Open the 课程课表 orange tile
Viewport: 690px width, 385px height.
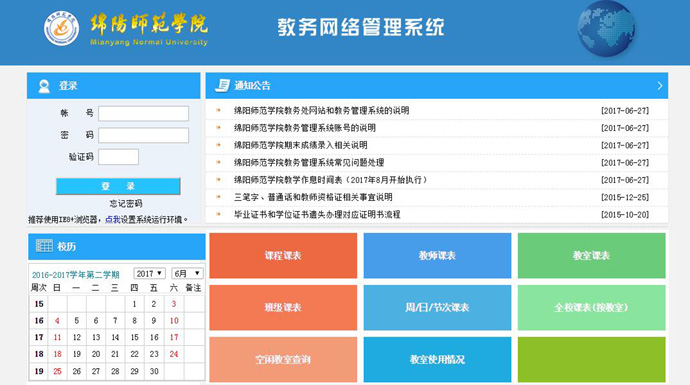283,256
